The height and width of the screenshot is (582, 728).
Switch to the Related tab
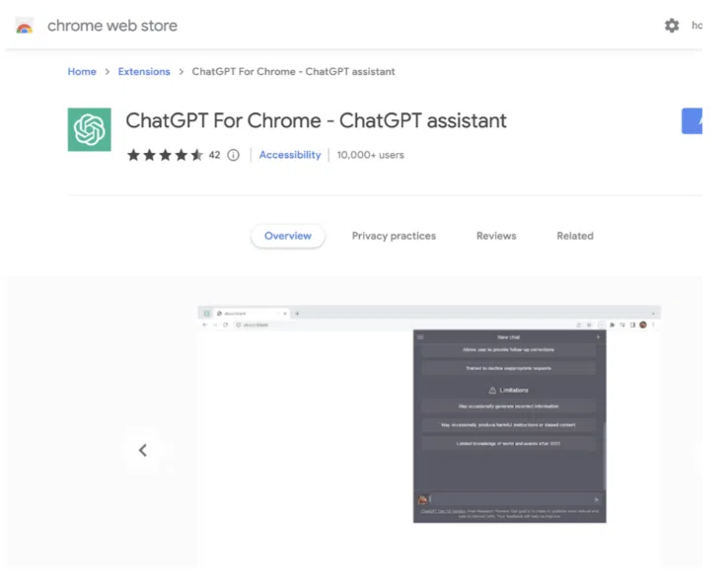[575, 236]
